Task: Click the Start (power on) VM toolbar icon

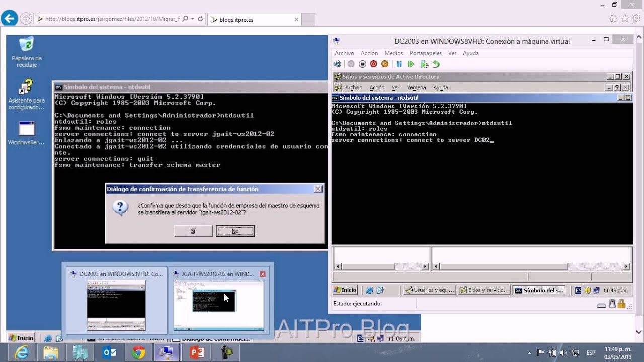Action: [x=351, y=64]
